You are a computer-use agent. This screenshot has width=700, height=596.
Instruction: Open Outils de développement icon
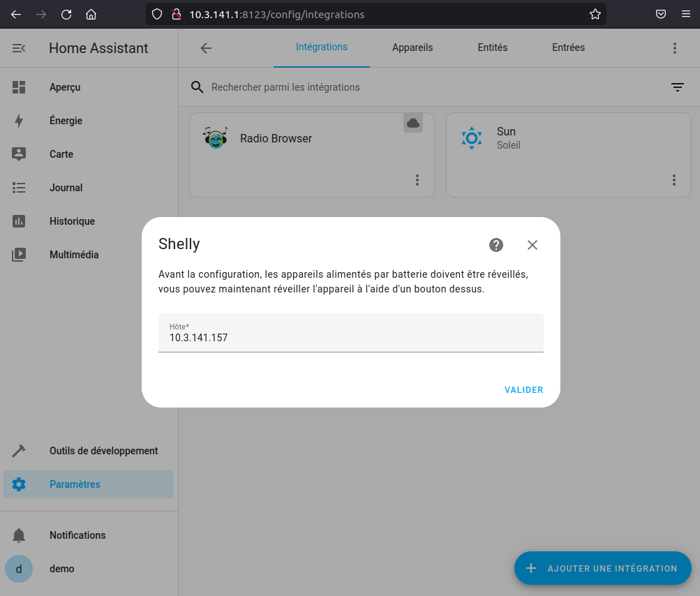(x=19, y=451)
